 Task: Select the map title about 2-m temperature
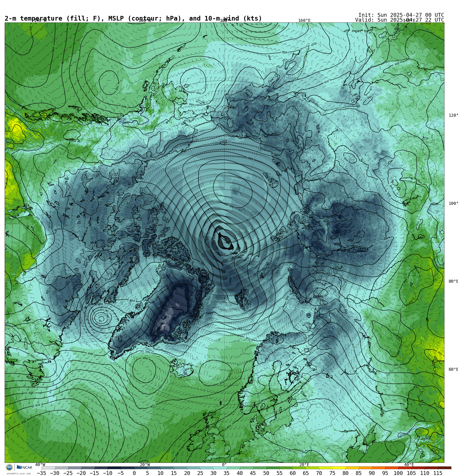133,18
